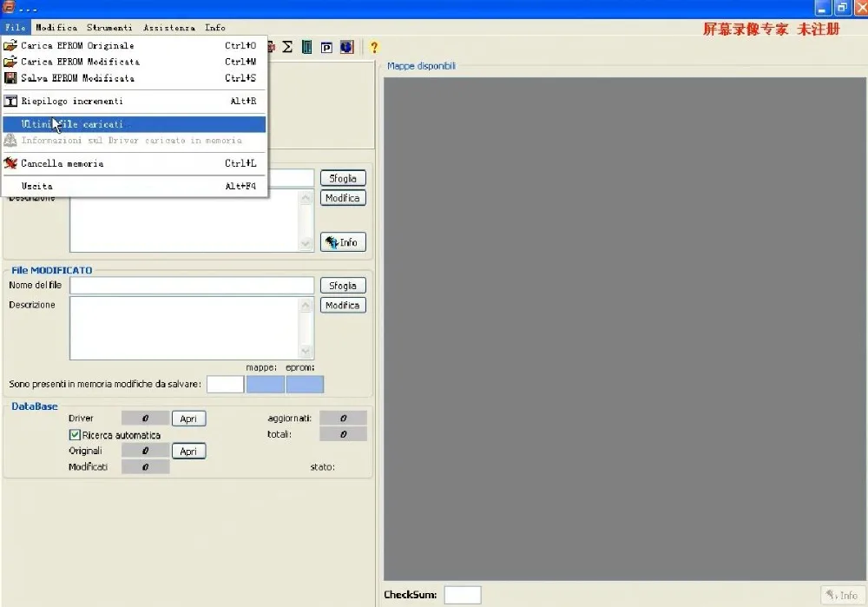The height and width of the screenshot is (607, 868).
Task: Click the DataBase group label
Action: point(35,406)
